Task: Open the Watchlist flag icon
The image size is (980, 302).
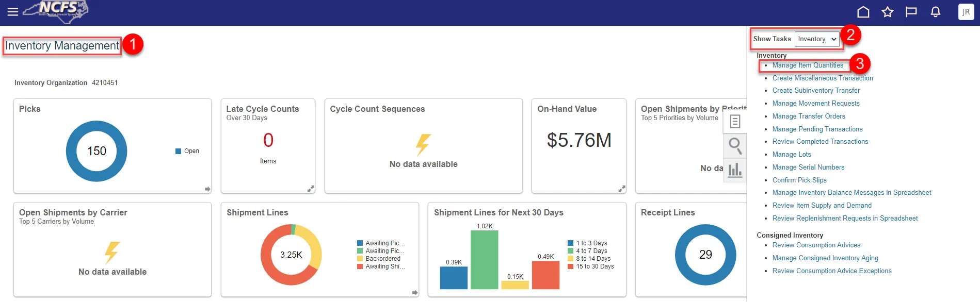Action: point(911,12)
